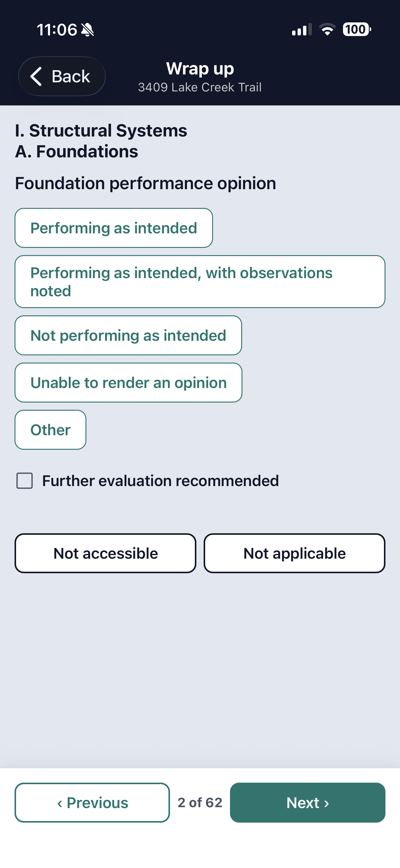Screen dimensions: 400x868
Task: Tap the 2 of 62 progress indicator
Action: [200, 803]
